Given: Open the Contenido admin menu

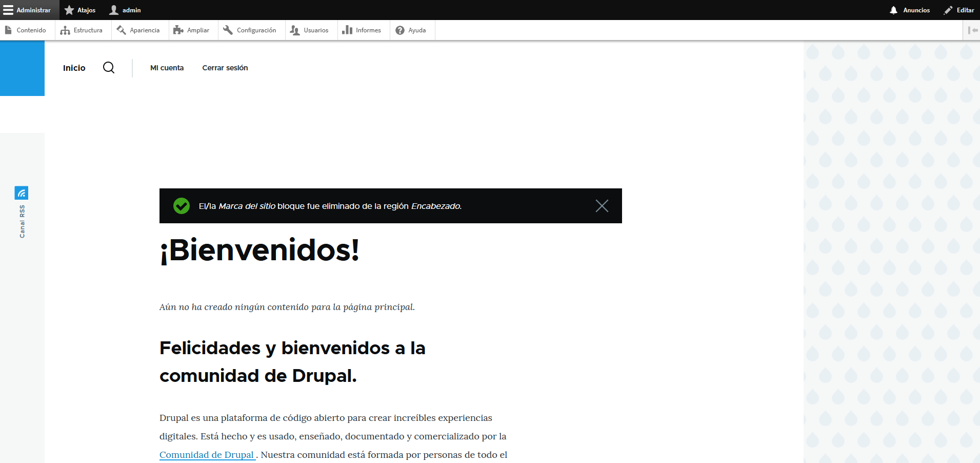Looking at the screenshot, I should pyautogui.click(x=26, y=30).
